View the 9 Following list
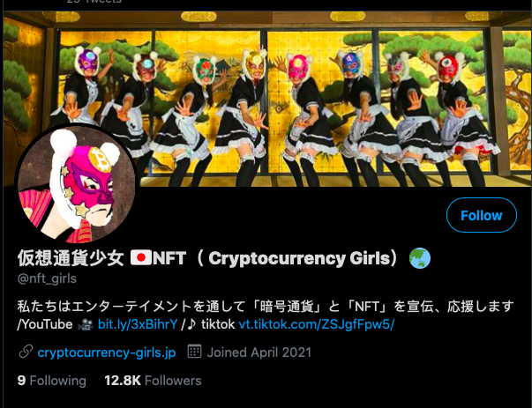Screen dimensions: 532x408 [51, 380]
